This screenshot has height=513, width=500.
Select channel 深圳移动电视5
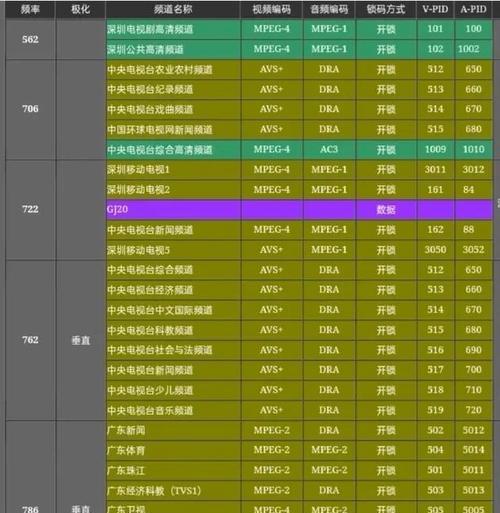(x=174, y=250)
